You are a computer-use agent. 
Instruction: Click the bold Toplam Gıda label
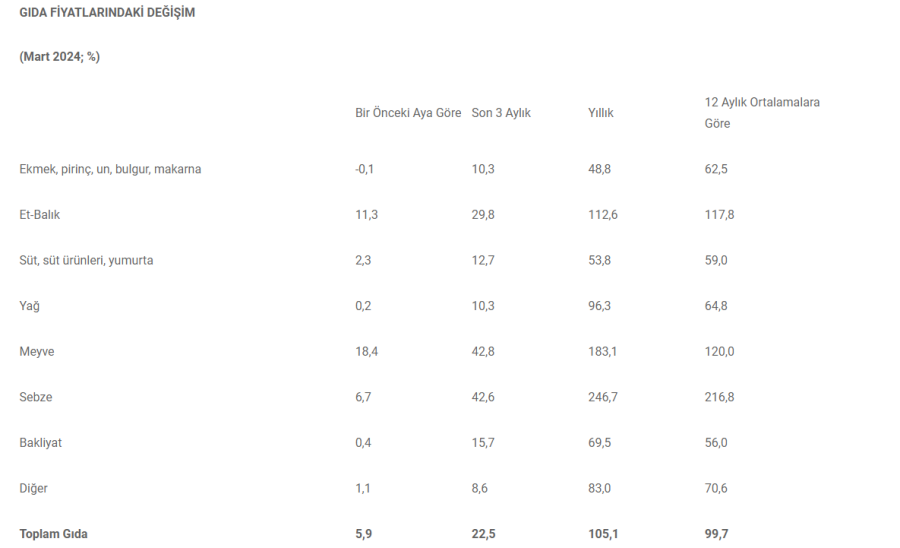[53, 534]
